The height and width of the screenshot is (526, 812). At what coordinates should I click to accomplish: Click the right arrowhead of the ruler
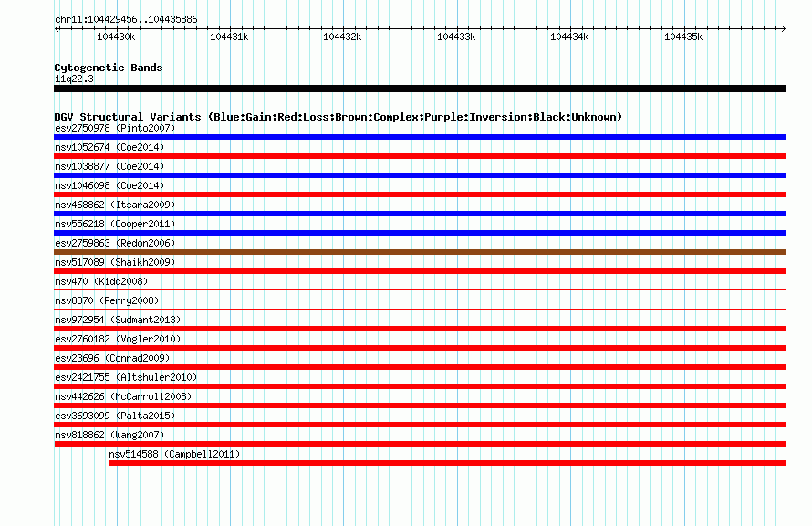[x=784, y=28]
